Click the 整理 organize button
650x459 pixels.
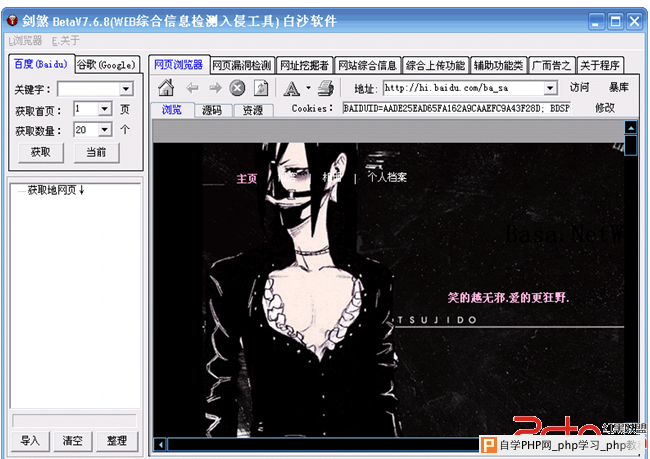116,440
